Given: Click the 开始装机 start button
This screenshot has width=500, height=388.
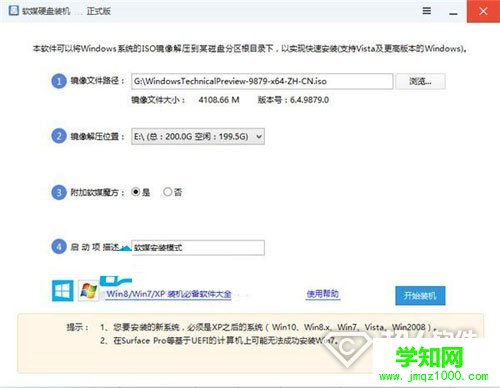Looking at the screenshot, I should coord(420,296).
